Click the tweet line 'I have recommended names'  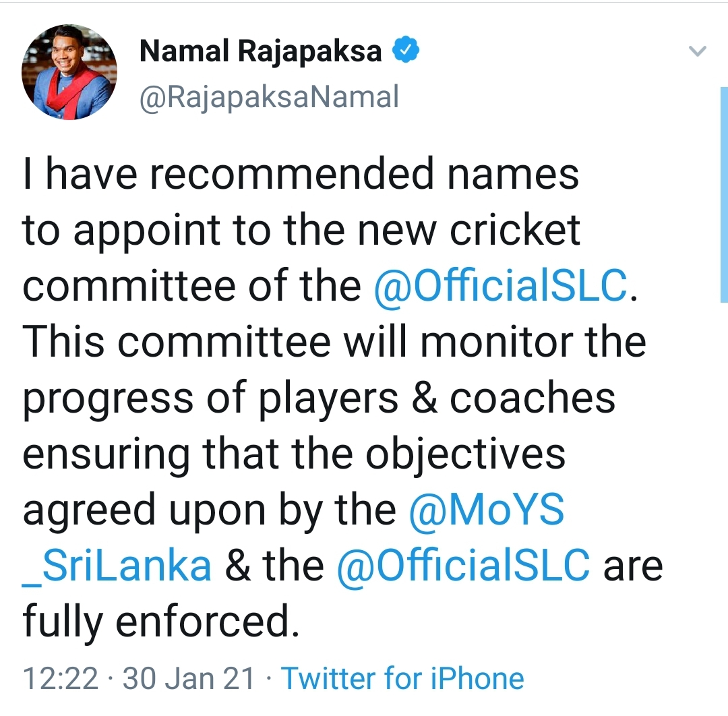301,174
